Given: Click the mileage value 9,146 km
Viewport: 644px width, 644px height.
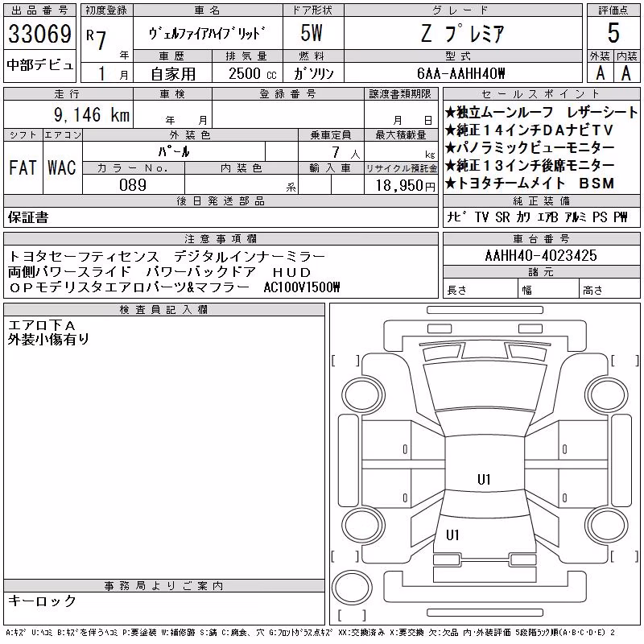Looking at the screenshot, I should (x=92, y=114).
